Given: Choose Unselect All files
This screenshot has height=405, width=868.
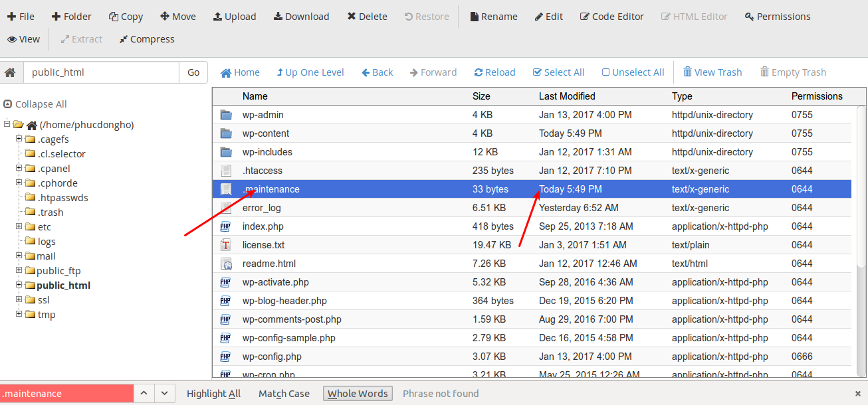Looking at the screenshot, I should pos(633,72).
